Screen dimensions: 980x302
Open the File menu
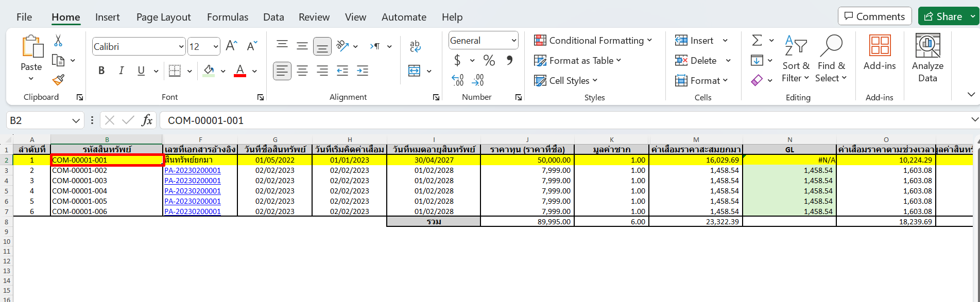click(x=24, y=17)
